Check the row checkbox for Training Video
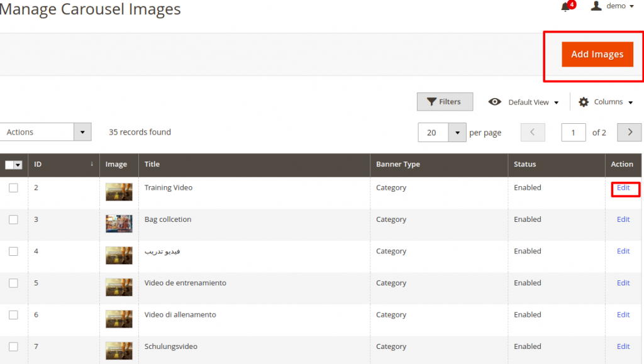Screen dimensions: 644x364 pos(14,188)
